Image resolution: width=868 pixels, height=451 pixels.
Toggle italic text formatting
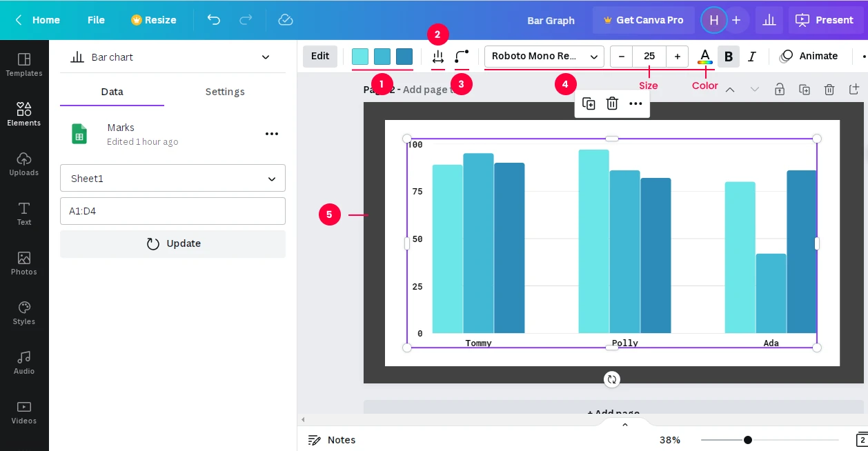751,57
